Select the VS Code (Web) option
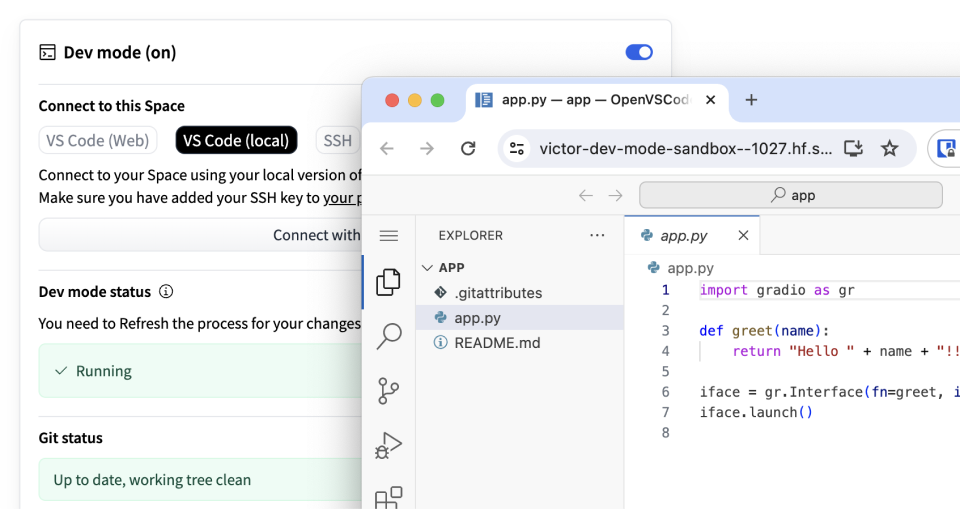 click(98, 140)
